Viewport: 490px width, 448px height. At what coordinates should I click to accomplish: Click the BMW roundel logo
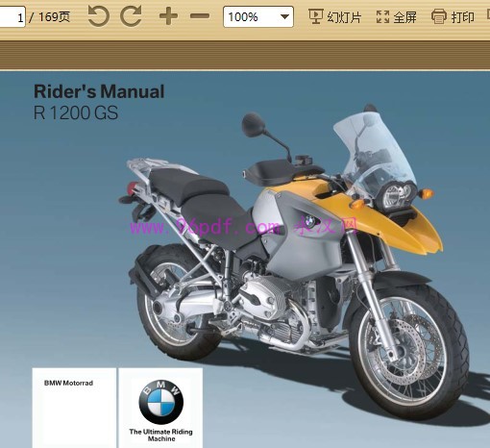point(161,403)
